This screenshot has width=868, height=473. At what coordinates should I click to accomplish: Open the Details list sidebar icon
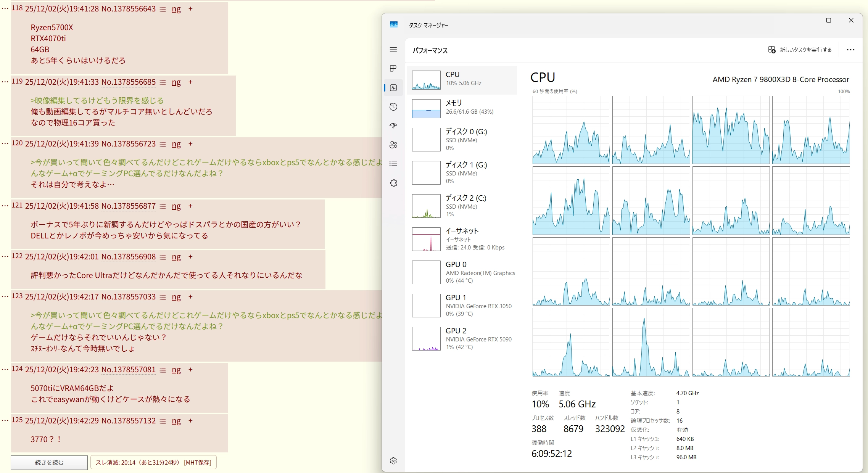[x=393, y=164]
